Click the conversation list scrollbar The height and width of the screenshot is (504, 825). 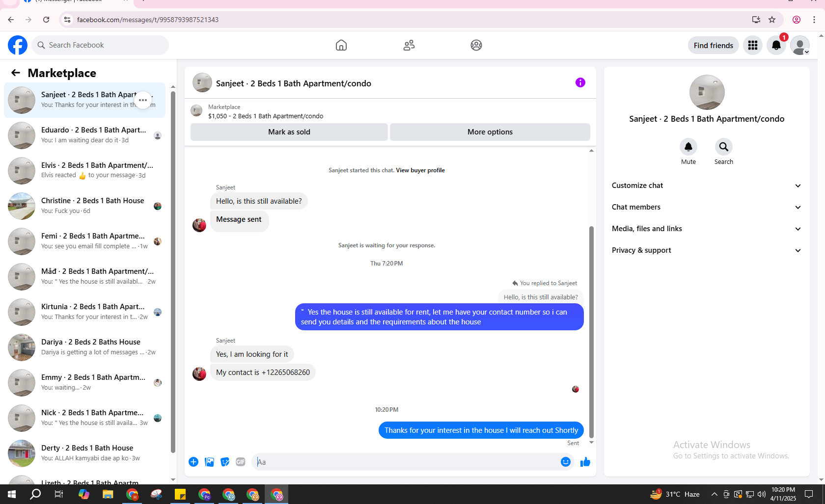(173, 272)
